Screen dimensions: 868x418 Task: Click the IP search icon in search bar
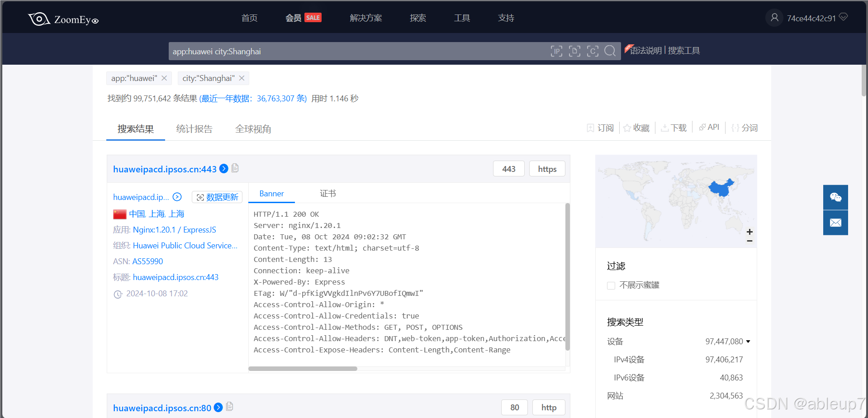pos(556,51)
